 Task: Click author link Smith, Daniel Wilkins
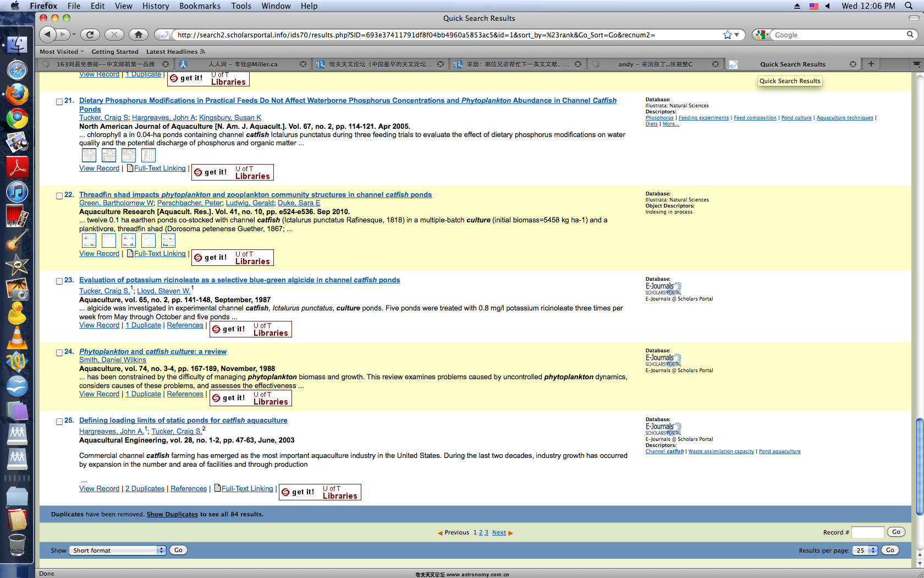113,360
